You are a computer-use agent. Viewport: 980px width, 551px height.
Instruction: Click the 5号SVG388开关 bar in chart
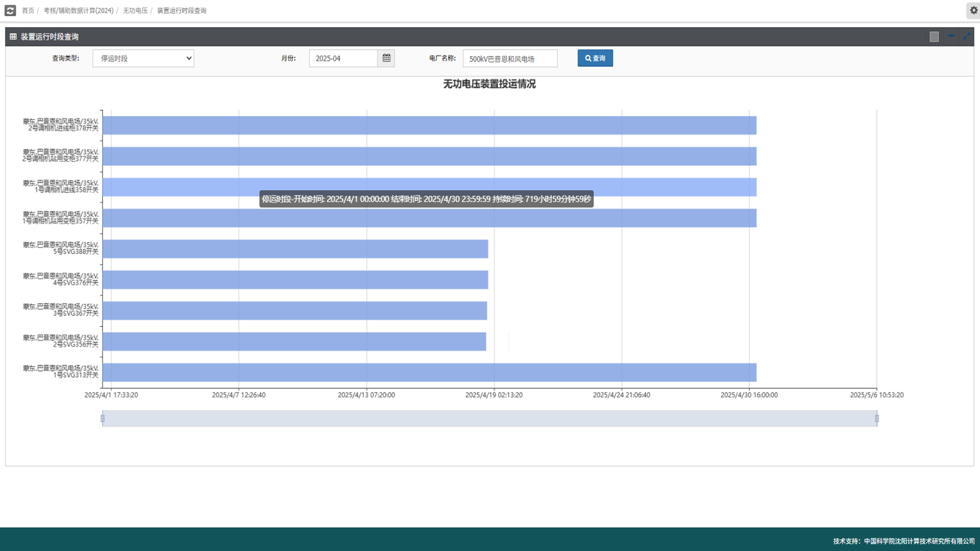point(295,249)
